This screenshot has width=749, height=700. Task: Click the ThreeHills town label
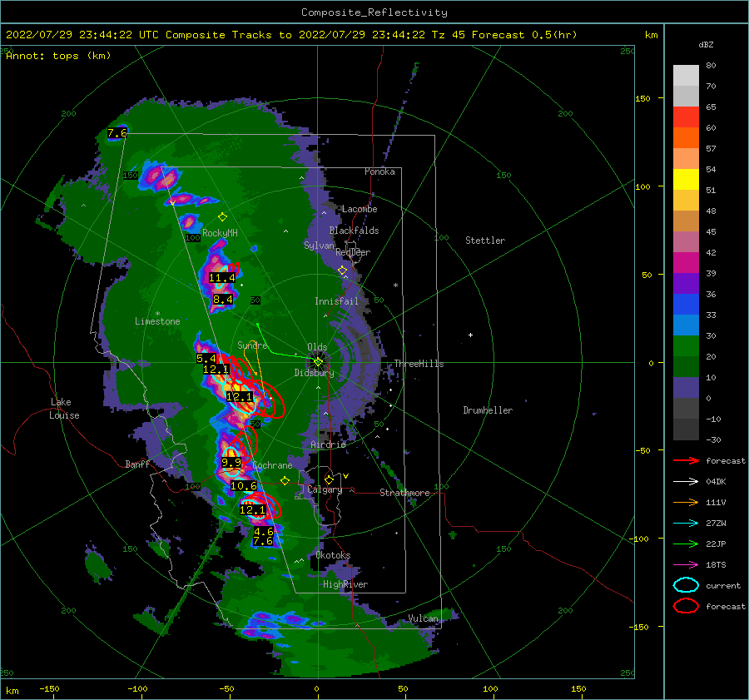pyautogui.click(x=419, y=364)
